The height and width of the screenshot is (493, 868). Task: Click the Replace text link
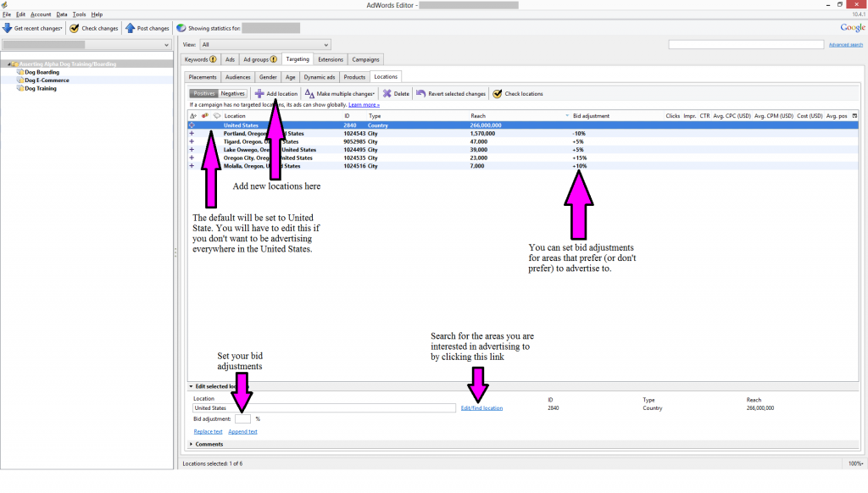point(209,431)
